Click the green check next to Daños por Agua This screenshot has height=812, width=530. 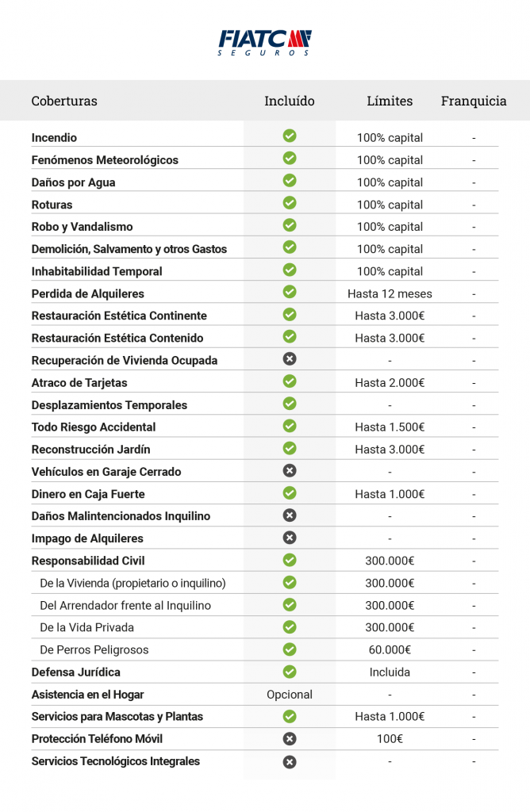tap(290, 181)
